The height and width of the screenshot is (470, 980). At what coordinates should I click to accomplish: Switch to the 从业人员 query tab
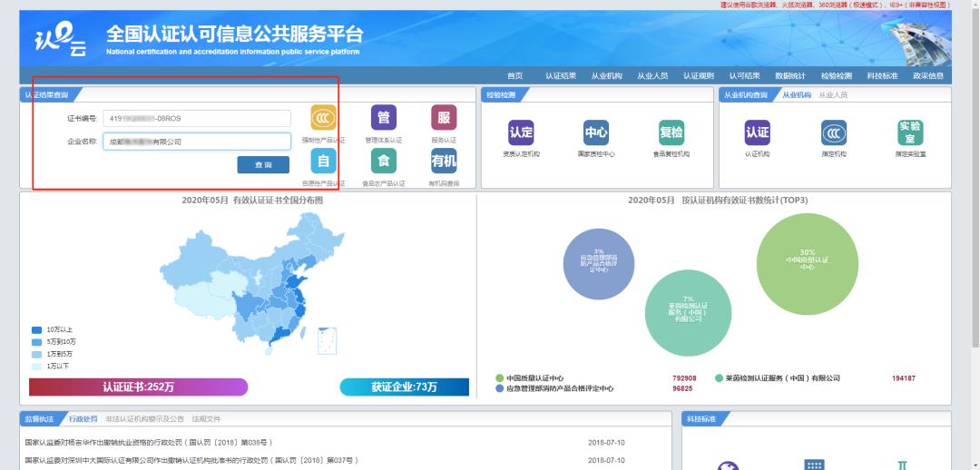[833, 94]
